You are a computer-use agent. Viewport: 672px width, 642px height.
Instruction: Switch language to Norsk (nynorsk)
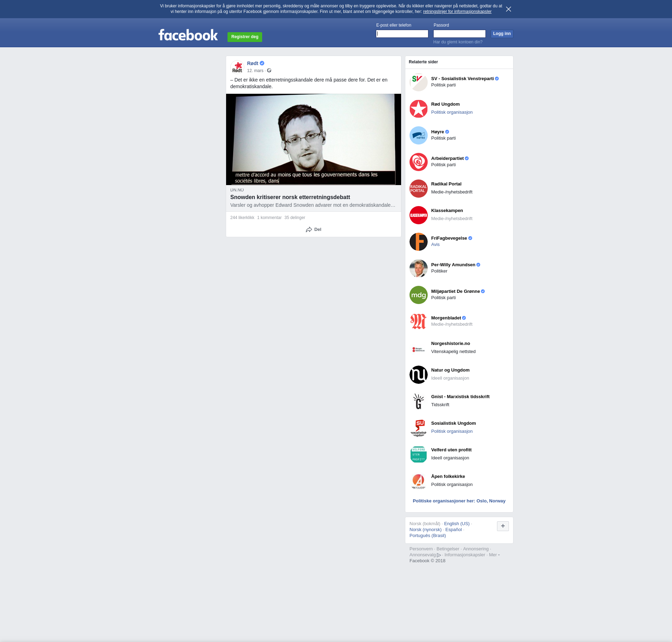[x=425, y=530]
